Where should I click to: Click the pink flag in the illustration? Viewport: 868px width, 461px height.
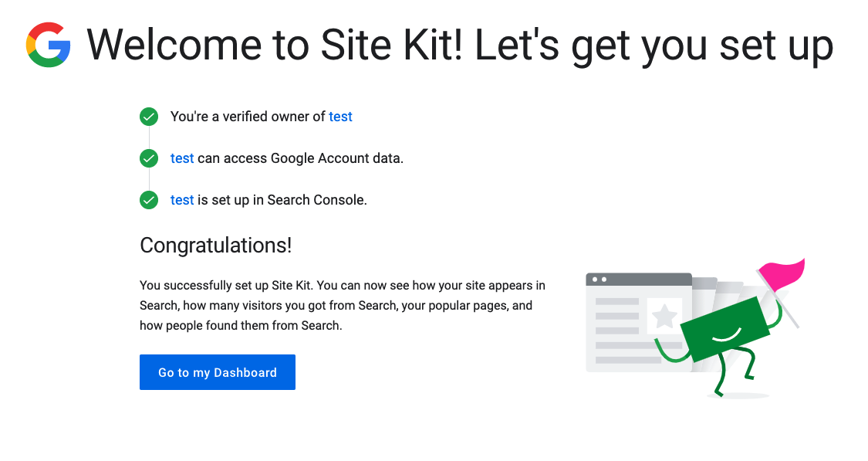tap(781, 274)
